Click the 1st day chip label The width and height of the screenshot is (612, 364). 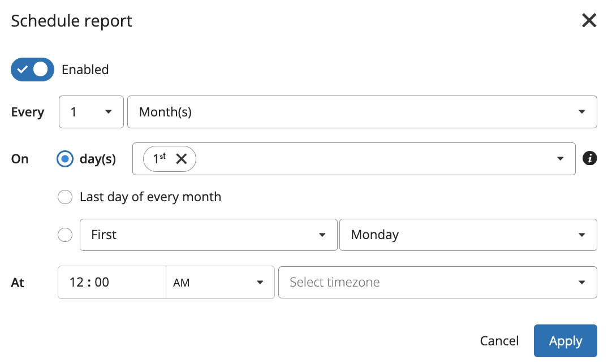point(159,159)
